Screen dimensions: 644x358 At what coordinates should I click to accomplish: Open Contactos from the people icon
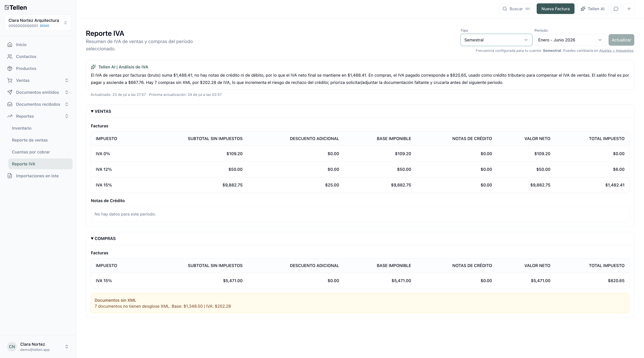pyautogui.click(x=10, y=56)
